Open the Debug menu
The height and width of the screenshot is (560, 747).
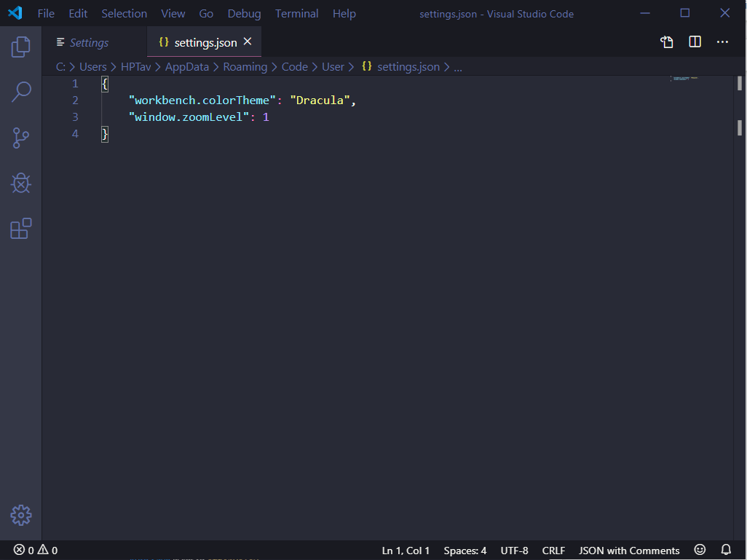click(x=244, y=13)
